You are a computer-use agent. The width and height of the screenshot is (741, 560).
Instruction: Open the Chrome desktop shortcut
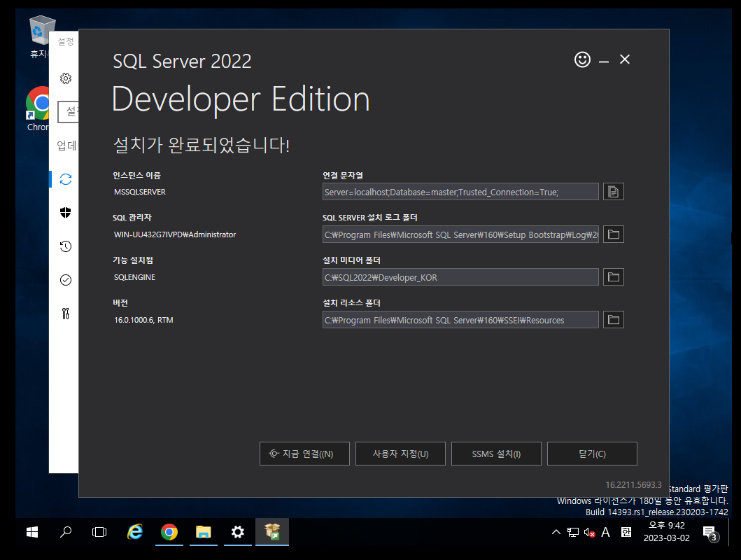tap(38, 108)
